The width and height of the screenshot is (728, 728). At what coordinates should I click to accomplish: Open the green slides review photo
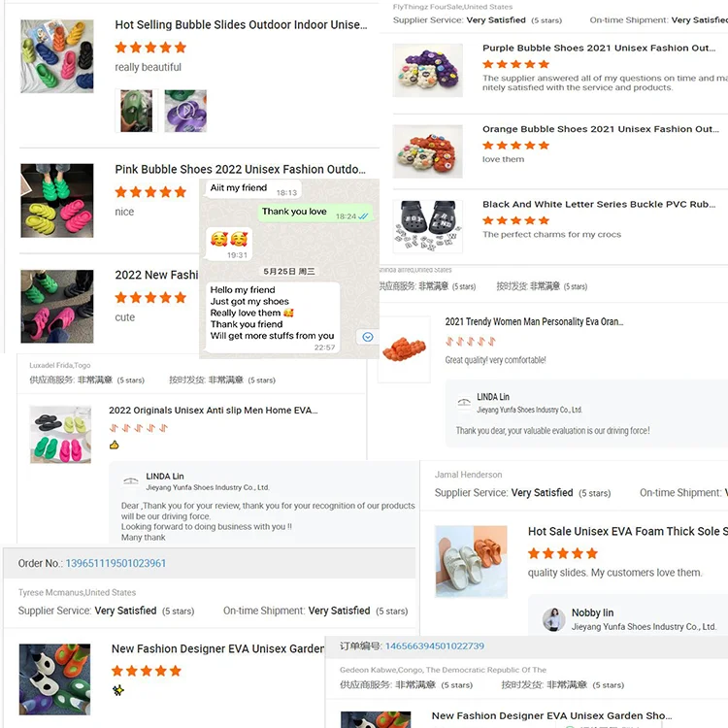137,111
